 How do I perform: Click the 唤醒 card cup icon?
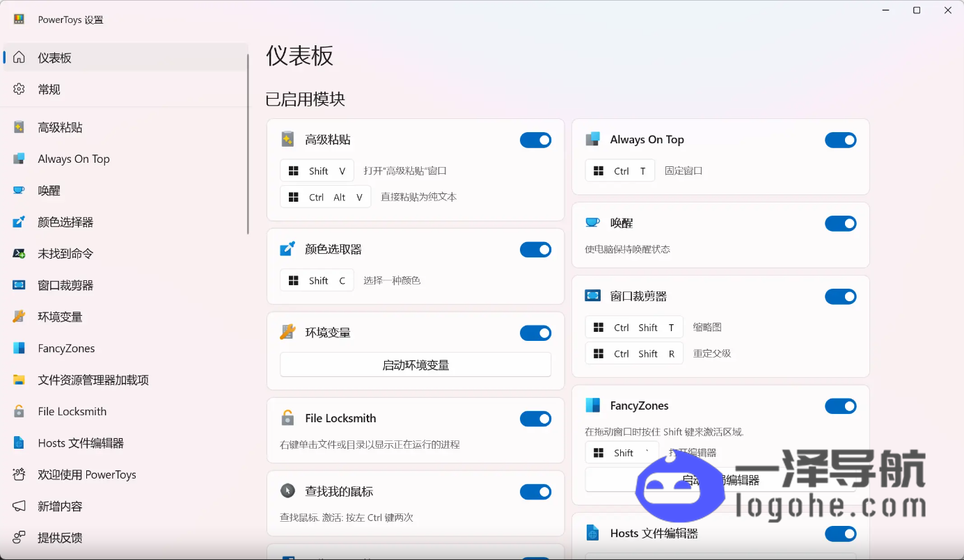[592, 223]
